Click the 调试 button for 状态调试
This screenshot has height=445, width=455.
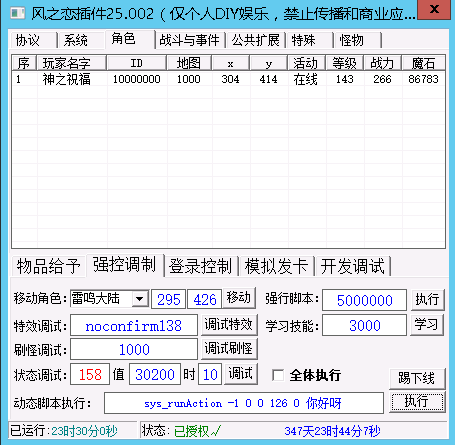(241, 374)
